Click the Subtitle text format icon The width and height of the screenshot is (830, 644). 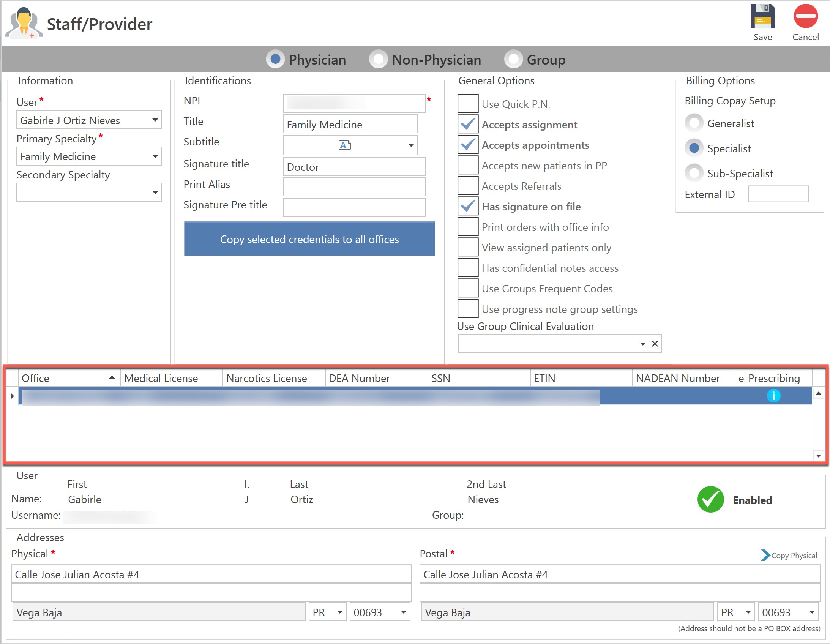coord(344,145)
